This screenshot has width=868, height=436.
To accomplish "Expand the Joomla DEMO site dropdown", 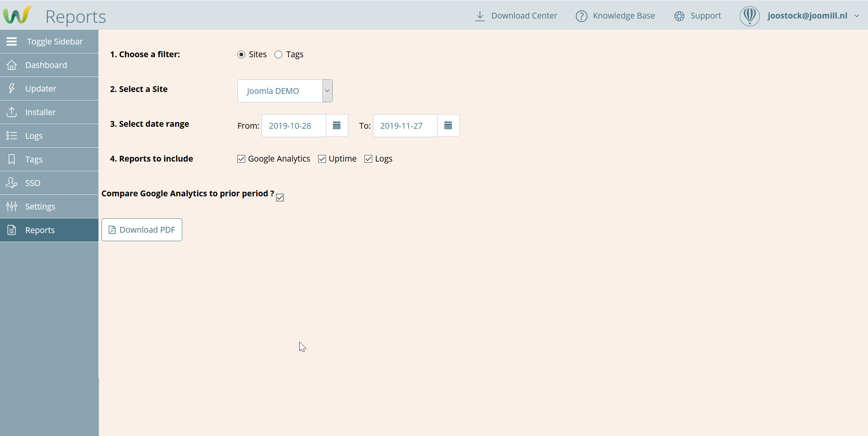I will click(327, 91).
